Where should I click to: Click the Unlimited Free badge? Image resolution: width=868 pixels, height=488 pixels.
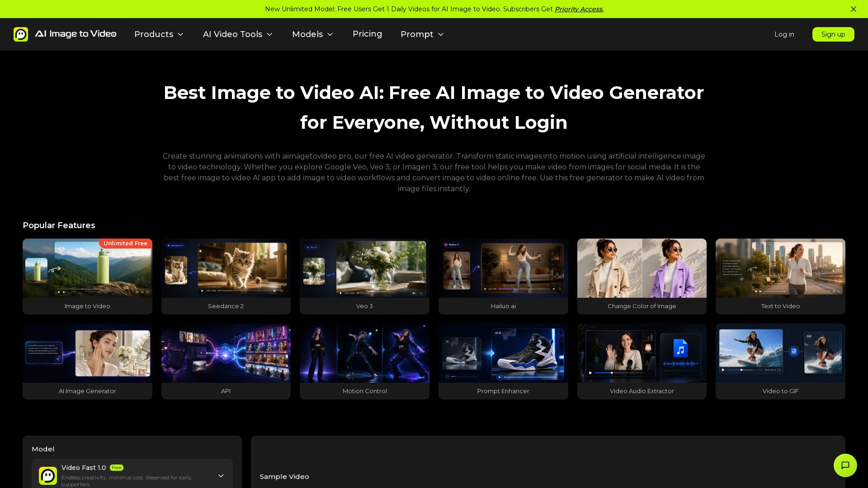(x=126, y=244)
